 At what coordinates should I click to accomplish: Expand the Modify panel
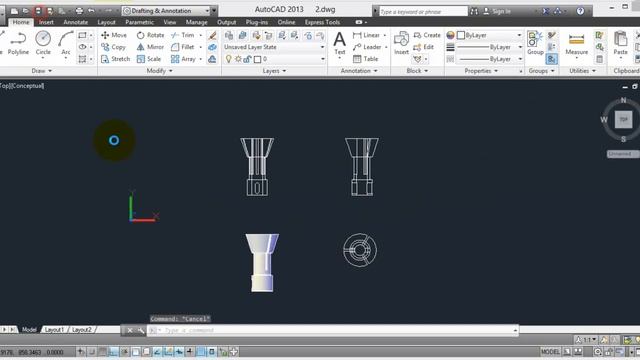pyautogui.click(x=159, y=71)
